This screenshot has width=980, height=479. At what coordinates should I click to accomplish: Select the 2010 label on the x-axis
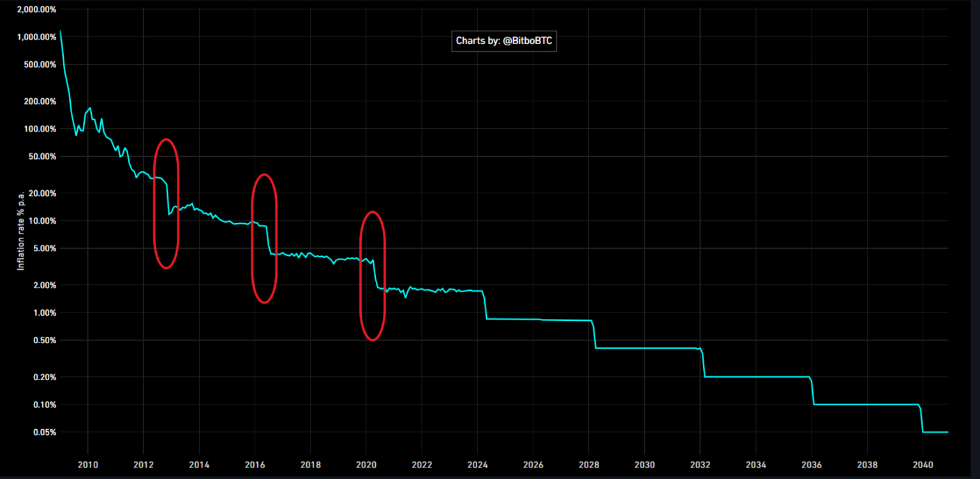87,464
